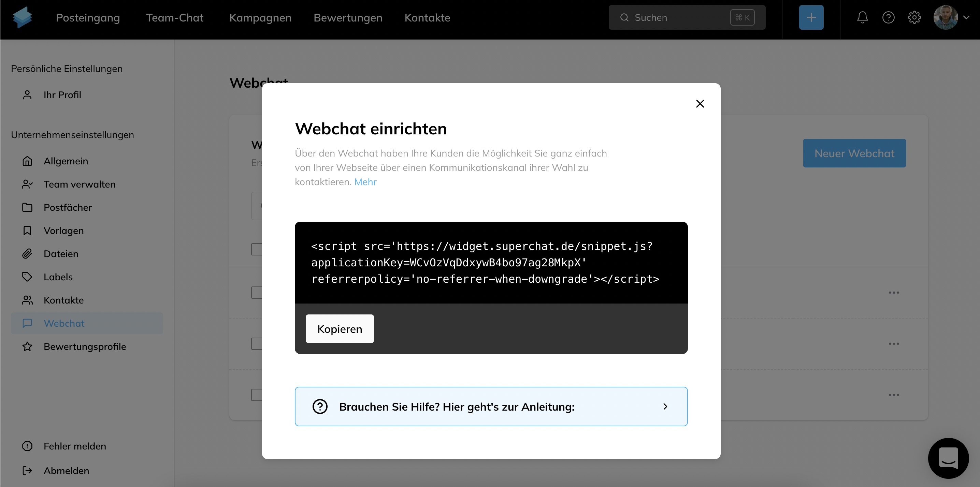Log out via Abmelden
Viewport: 980px width, 487px height.
coord(66,471)
